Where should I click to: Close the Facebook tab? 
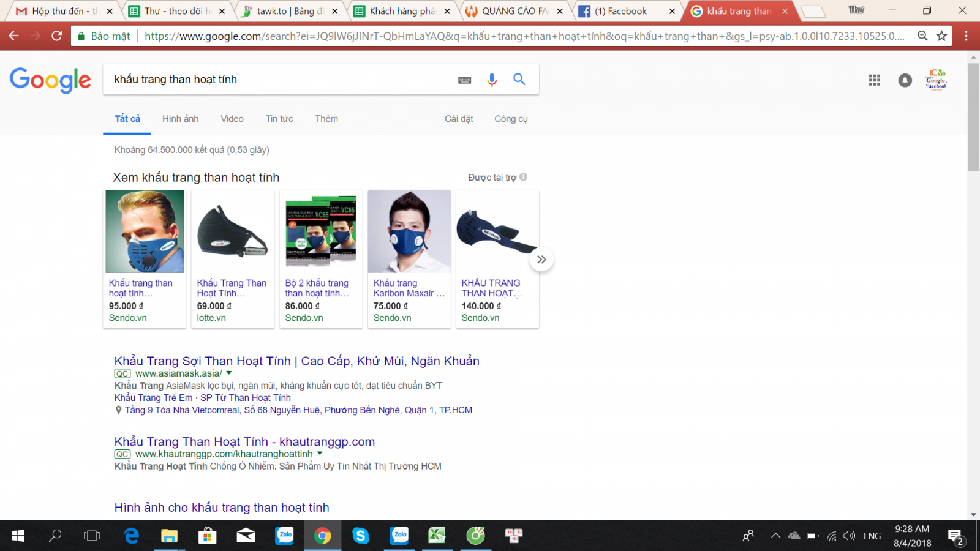pyautogui.click(x=672, y=11)
